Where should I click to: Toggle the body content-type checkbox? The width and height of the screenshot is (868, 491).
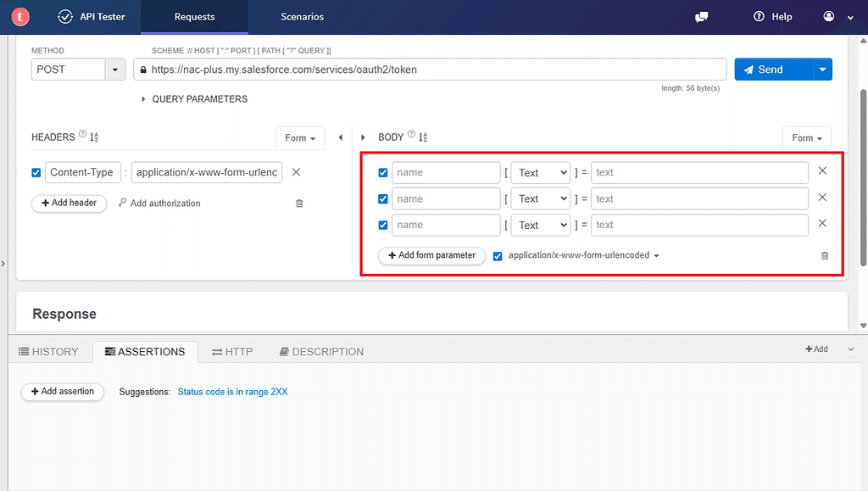click(x=498, y=256)
